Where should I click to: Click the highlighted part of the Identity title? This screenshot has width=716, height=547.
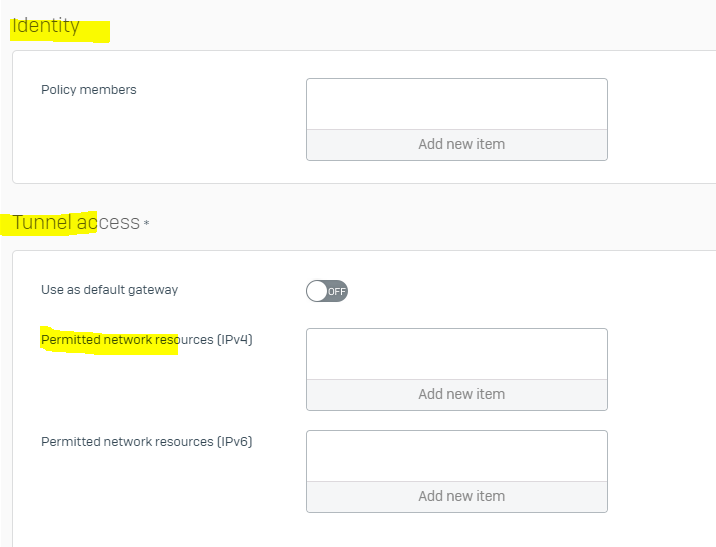pos(46,26)
